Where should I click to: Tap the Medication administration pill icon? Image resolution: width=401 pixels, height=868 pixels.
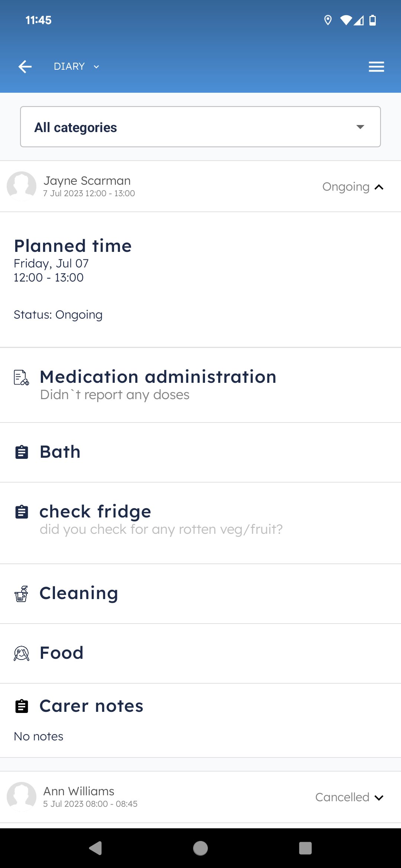tap(21, 378)
